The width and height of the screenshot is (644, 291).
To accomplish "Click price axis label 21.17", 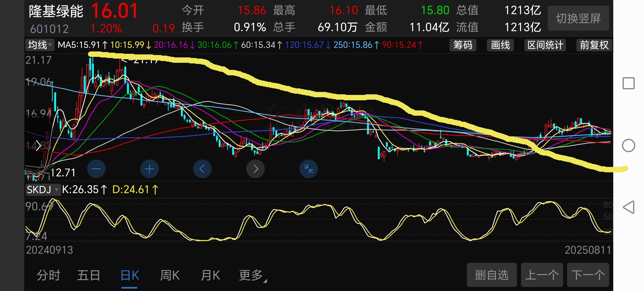I will (x=38, y=60).
